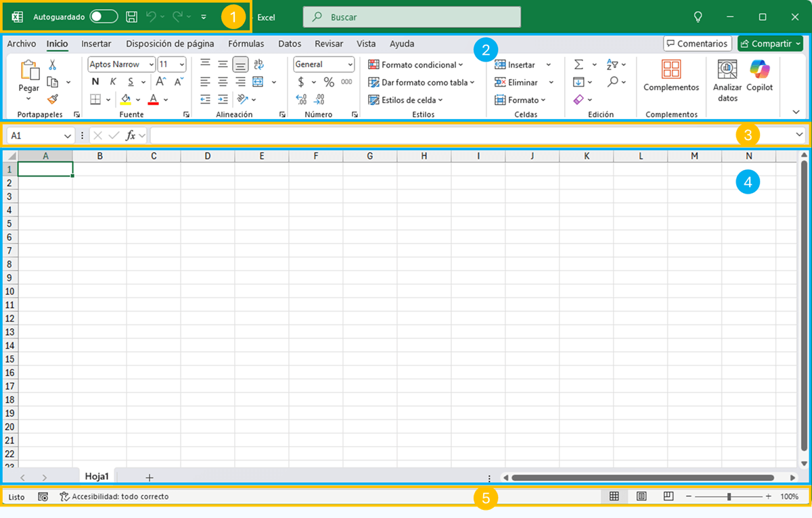The image size is (812, 518).
Task: Click the insert function fx icon
Action: click(x=131, y=135)
